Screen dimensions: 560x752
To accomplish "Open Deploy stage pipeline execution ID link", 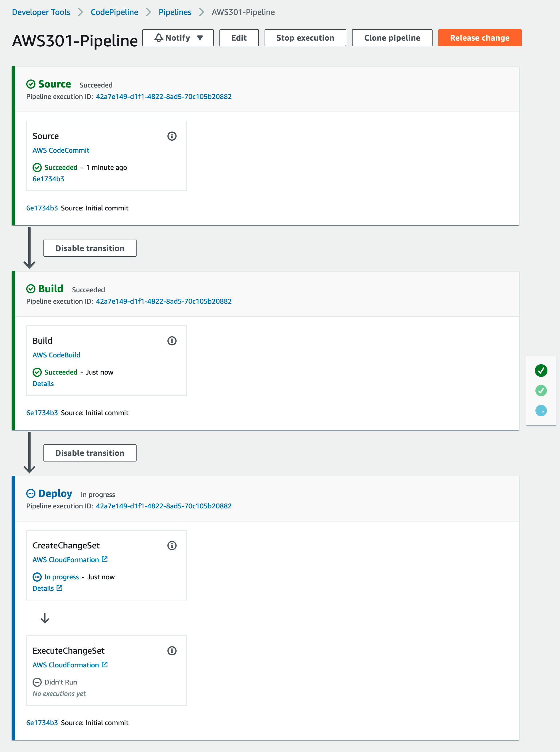I will click(164, 506).
